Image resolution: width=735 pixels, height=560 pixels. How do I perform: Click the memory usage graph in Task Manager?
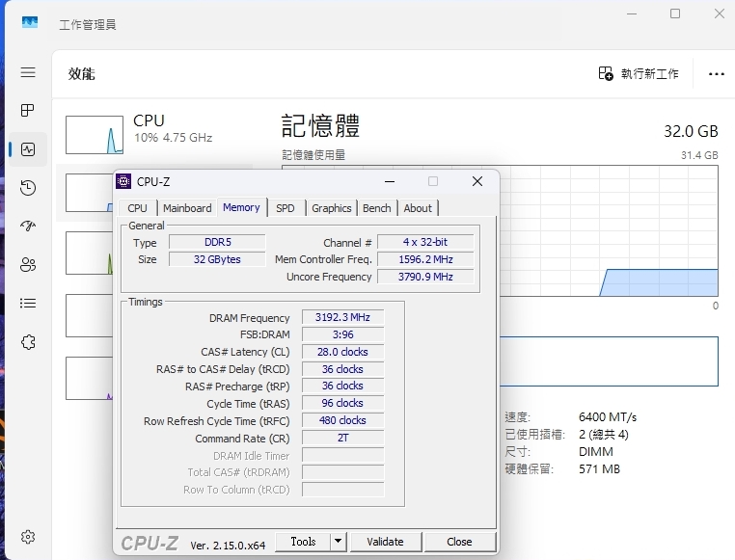click(x=609, y=230)
